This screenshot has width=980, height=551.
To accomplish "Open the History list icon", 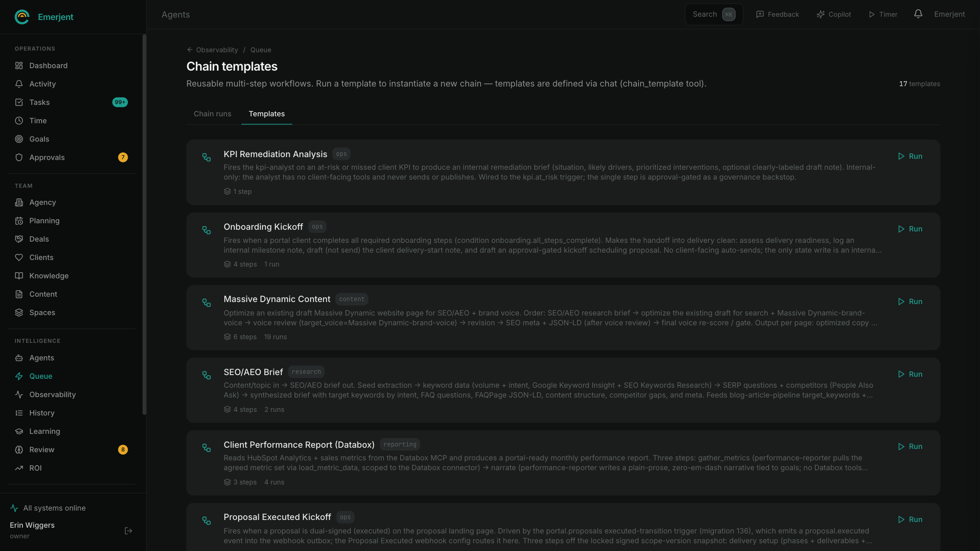I will pyautogui.click(x=19, y=413).
